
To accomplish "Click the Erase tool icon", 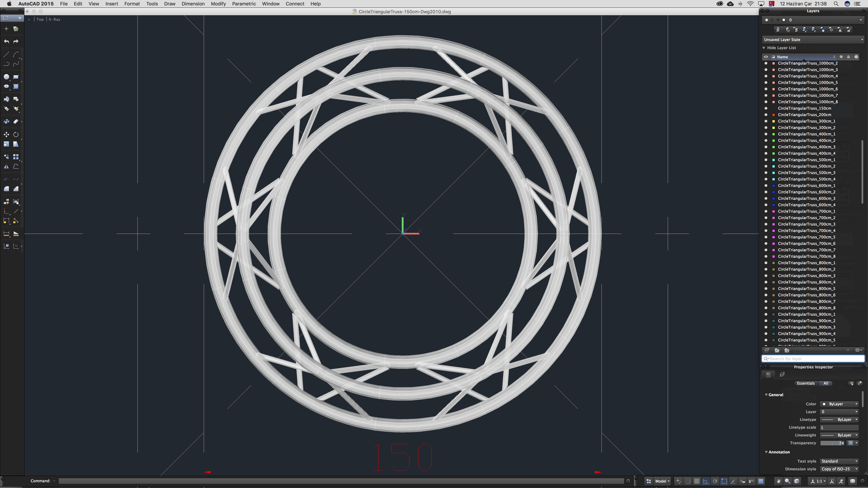I will click(16, 122).
